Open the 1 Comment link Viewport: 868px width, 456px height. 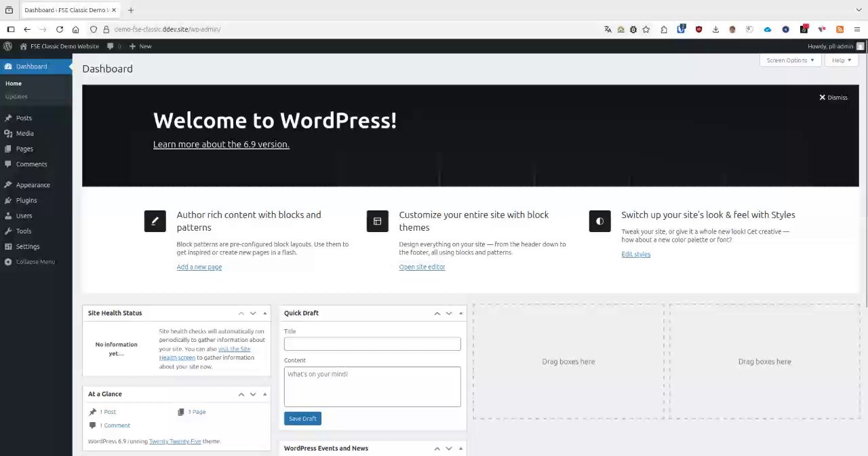(115, 425)
